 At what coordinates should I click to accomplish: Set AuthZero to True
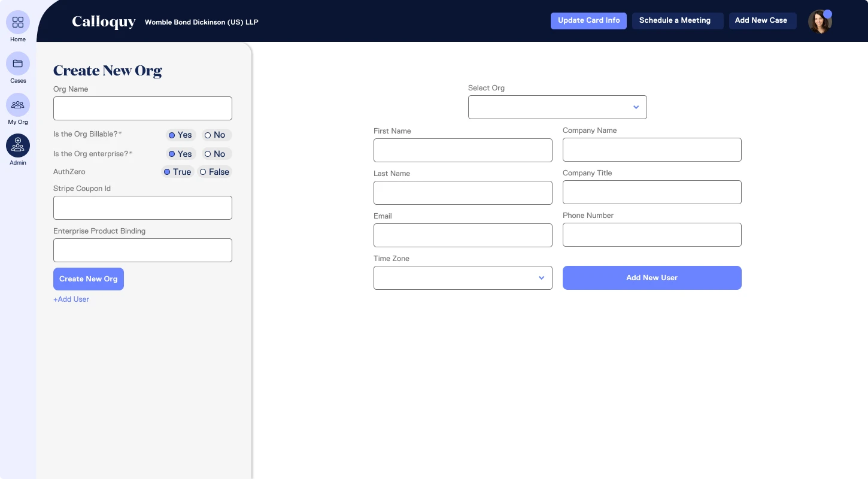pyautogui.click(x=178, y=172)
